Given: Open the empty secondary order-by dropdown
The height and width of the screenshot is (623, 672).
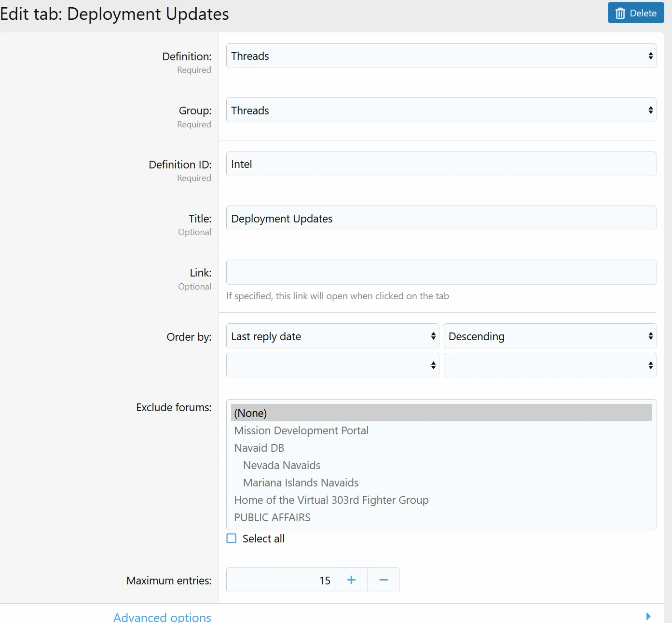Looking at the screenshot, I should 332,365.
